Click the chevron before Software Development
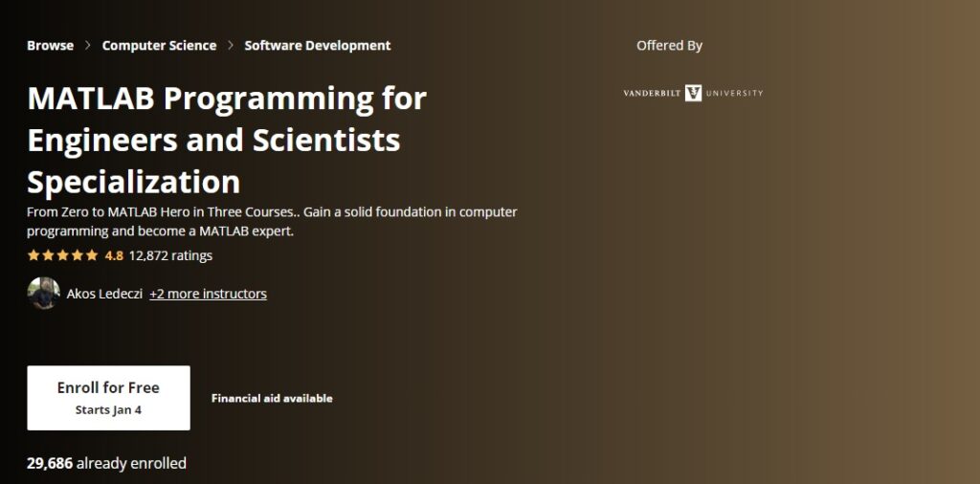The width and height of the screenshot is (980, 484). pos(231,46)
